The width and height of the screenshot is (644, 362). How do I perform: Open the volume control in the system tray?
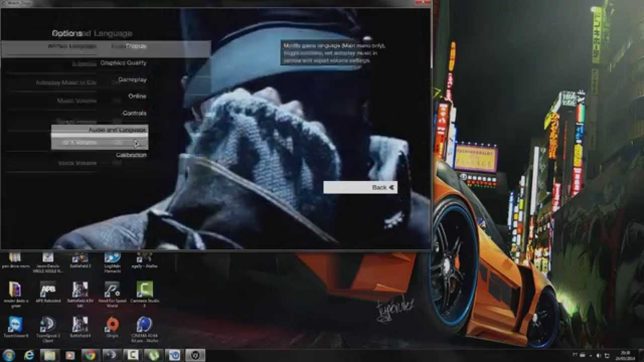(599, 355)
